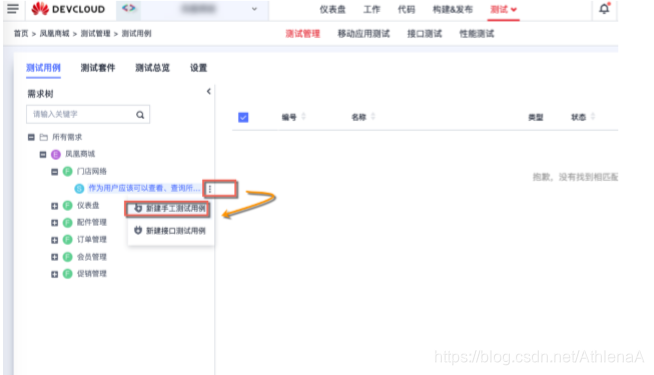Expand the 配件管理 tree node

point(55,223)
